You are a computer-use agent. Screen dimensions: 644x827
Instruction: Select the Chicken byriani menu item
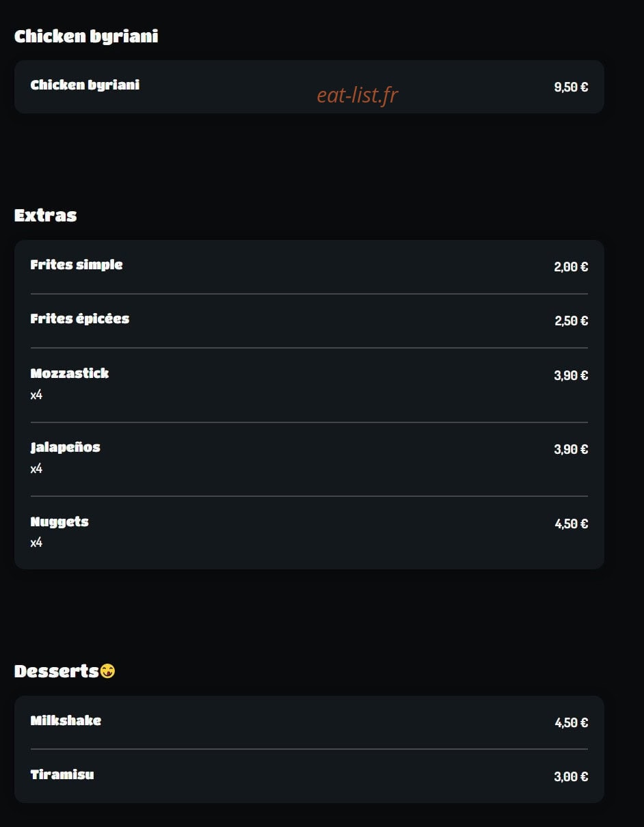click(309, 87)
